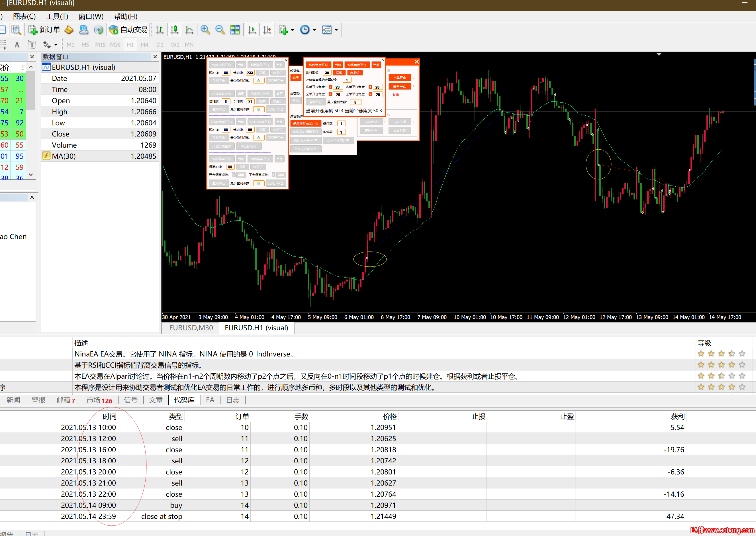Toggle 均线角度平仓 button
Image resolution: width=756 pixels, height=536 pixels.
pyautogui.click(x=357, y=65)
